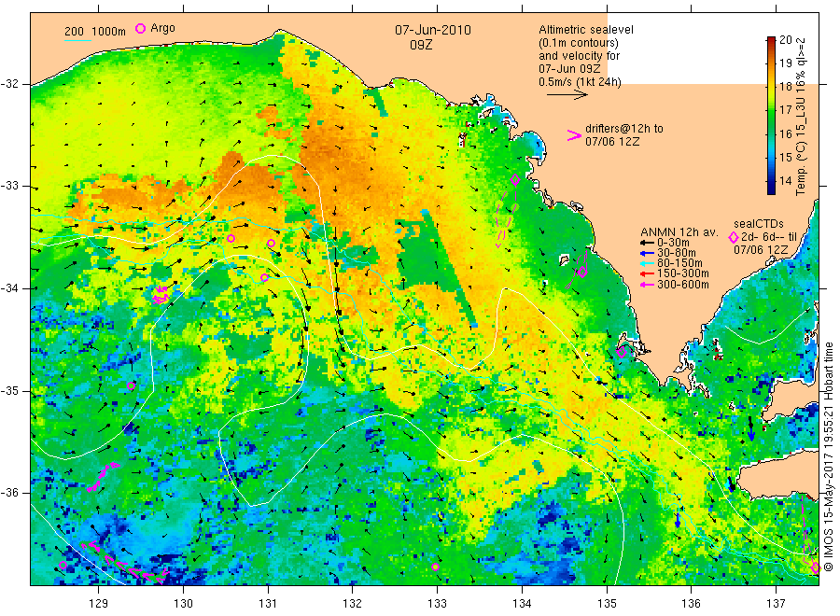Click the magenta 300-600m legend arrow

[648, 285]
